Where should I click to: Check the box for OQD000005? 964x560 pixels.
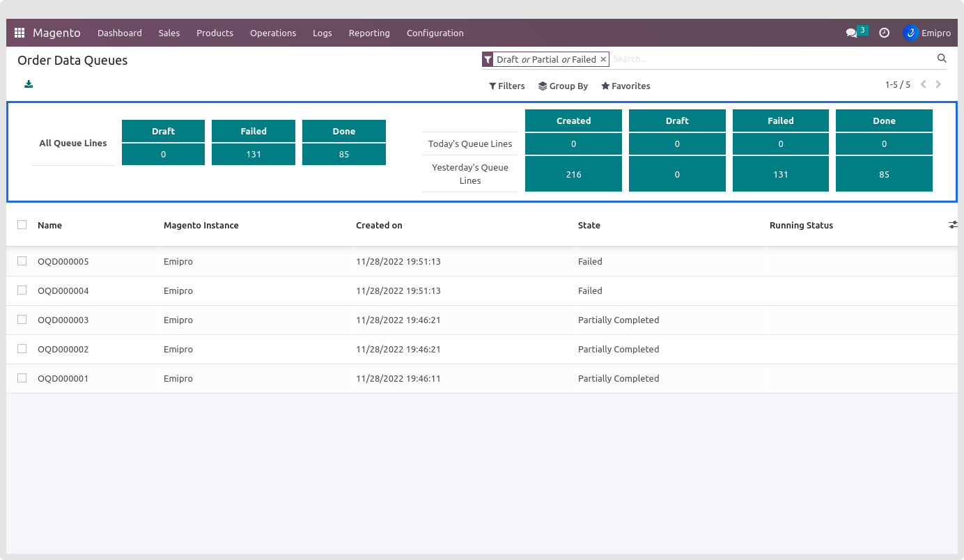(22, 261)
